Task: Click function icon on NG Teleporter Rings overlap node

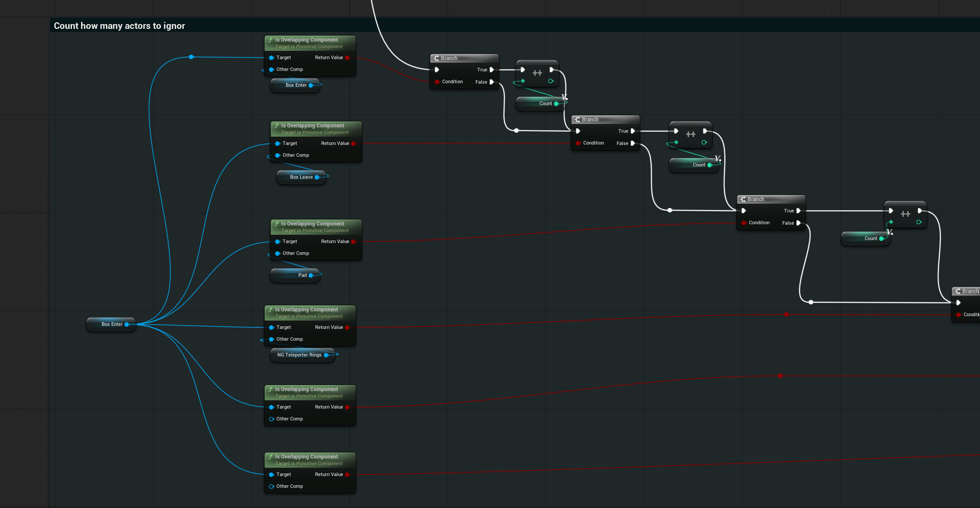Action: (x=270, y=310)
